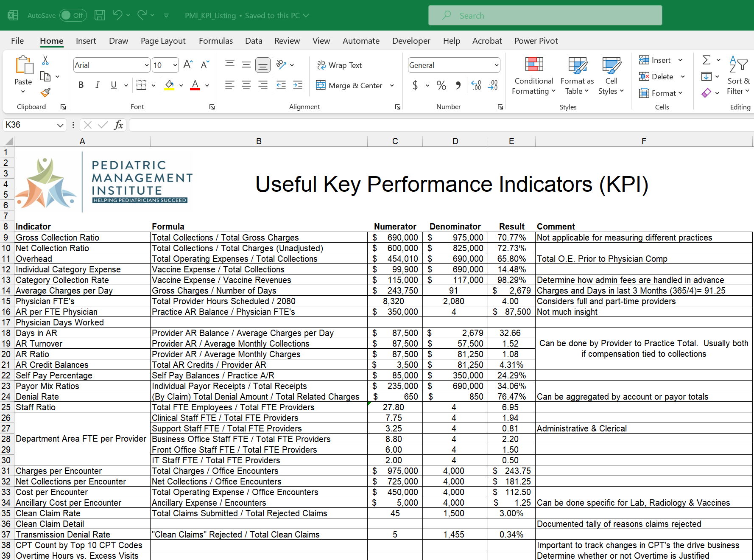Open Sort & Filter options
The image size is (754, 560).
click(x=738, y=76)
